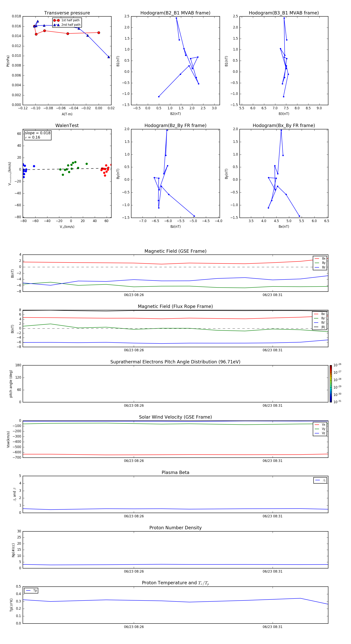Click the "Bx'" legend entry in Flux Rope plot
The width and height of the screenshot is (351, 644).
[x=320, y=314]
